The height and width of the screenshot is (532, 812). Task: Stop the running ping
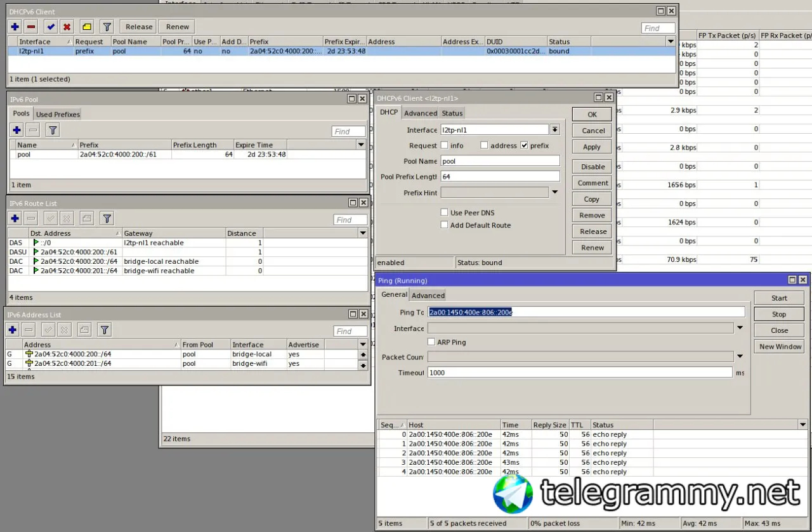[x=779, y=315]
